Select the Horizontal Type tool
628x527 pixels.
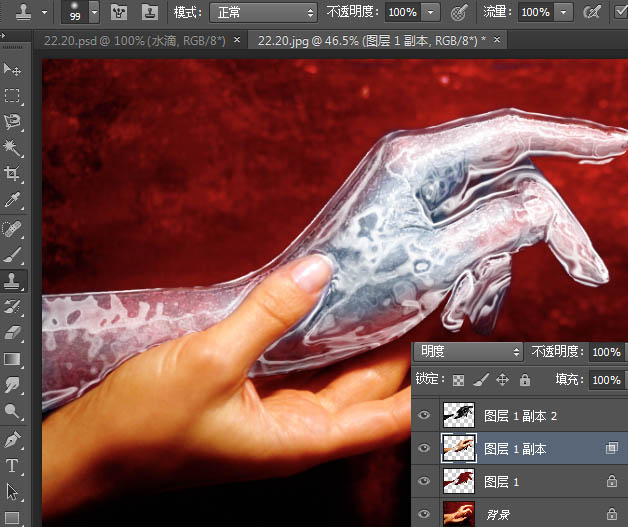[12, 466]
